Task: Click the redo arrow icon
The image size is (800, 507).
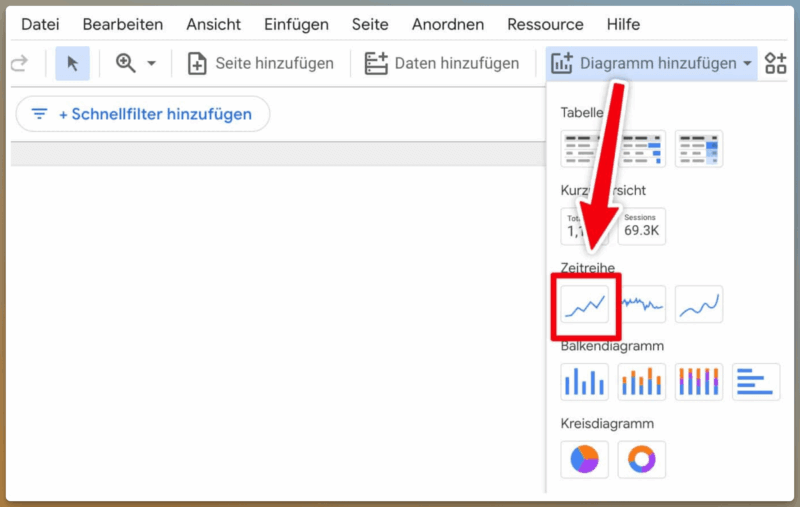Action: point(19,63)
